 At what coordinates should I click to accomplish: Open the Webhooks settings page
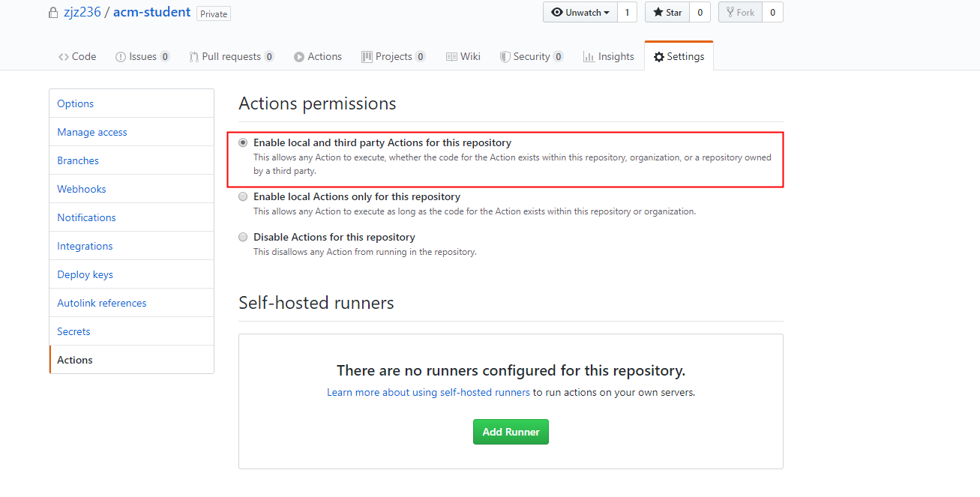pyautogui.click(x=81, y=189)
